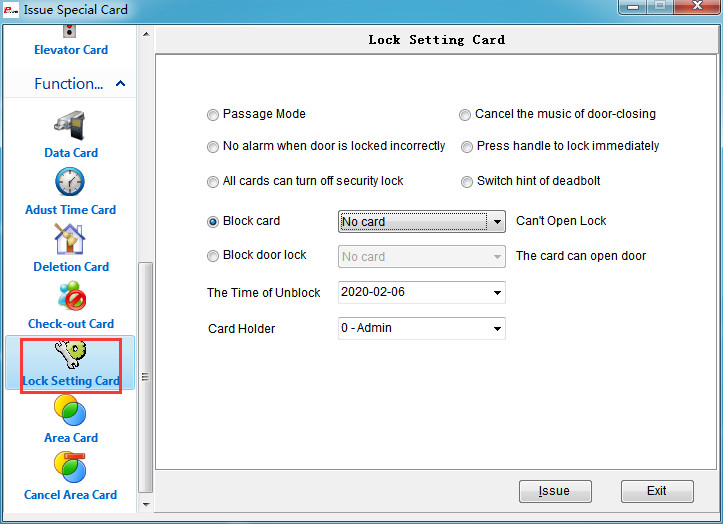Click the Check-out Card label
Image resolution: width=723 pixels, height=524 pixels.
coord(71,324)
